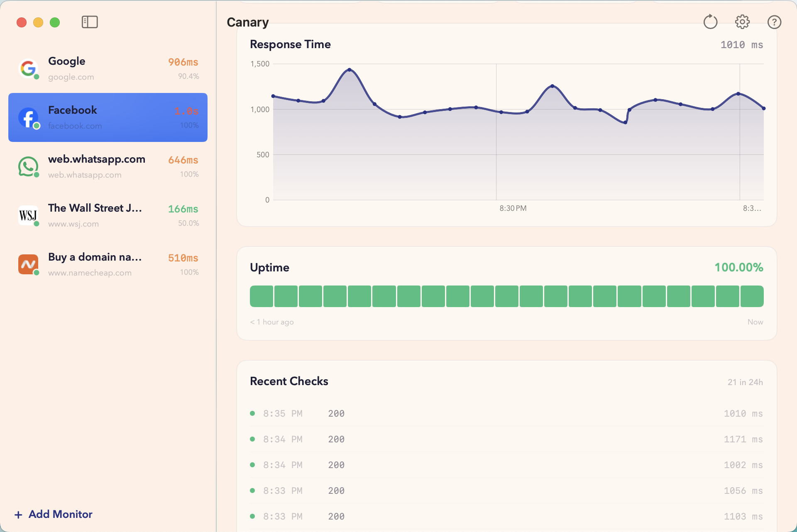Click the 21 in 24h recent checks label
The image size is (797, 532).
[x=745, y=382]
